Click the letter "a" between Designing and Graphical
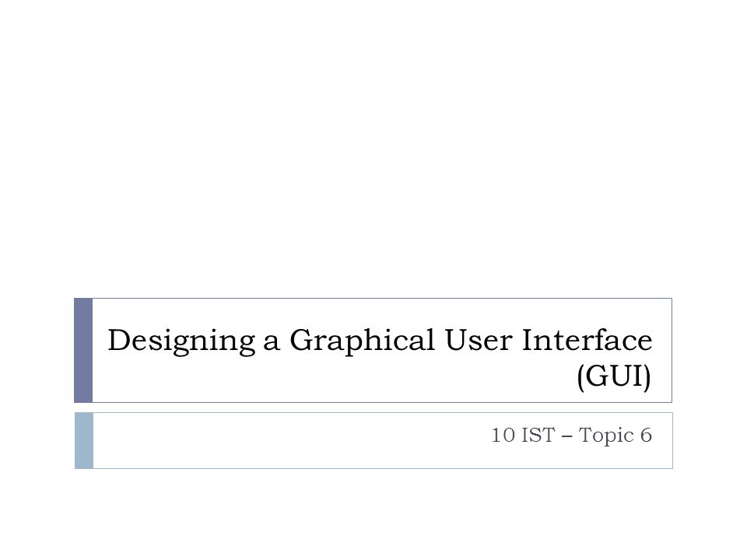The height and width of the screenshot is (560, 747). click(x=272, y=344)
